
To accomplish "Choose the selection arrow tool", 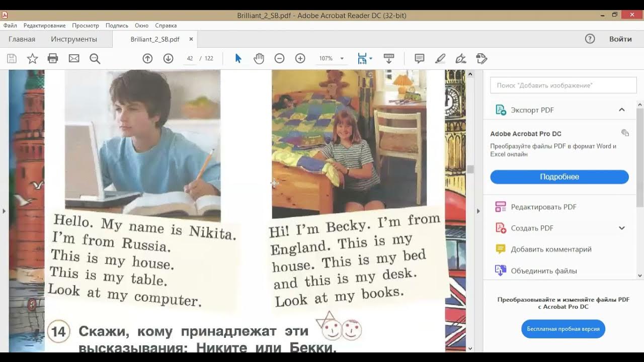I will coord(238,59).
